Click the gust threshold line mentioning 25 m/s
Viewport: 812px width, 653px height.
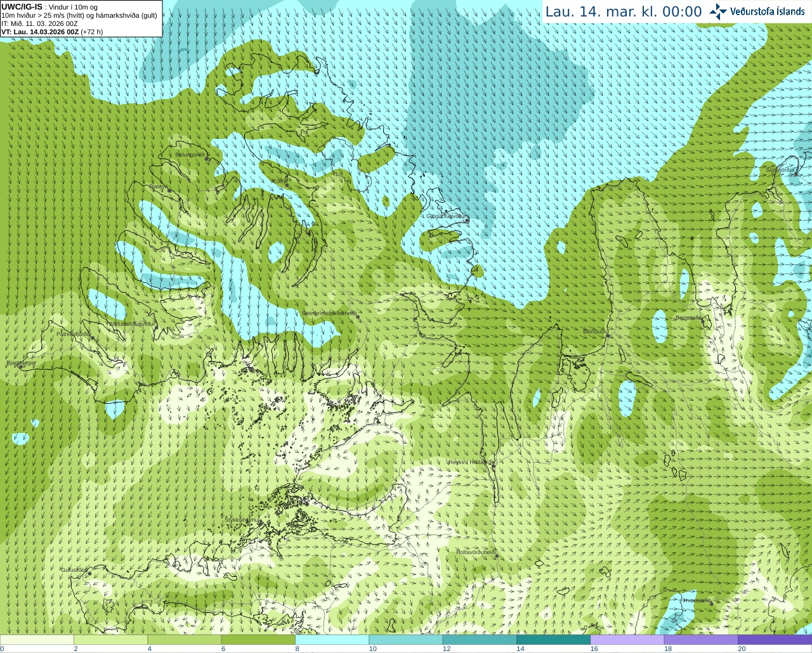pos(79,15)
